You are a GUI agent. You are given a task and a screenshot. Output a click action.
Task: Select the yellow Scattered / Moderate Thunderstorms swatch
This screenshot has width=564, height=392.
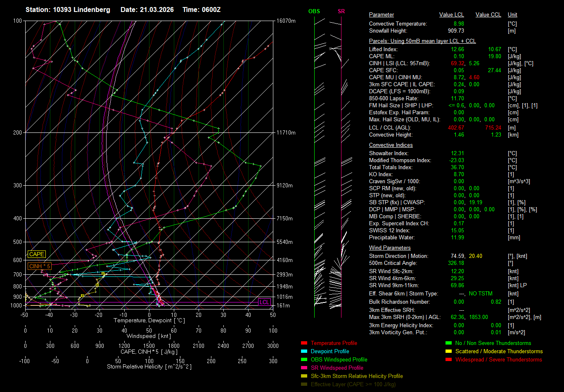click(448, 352)
